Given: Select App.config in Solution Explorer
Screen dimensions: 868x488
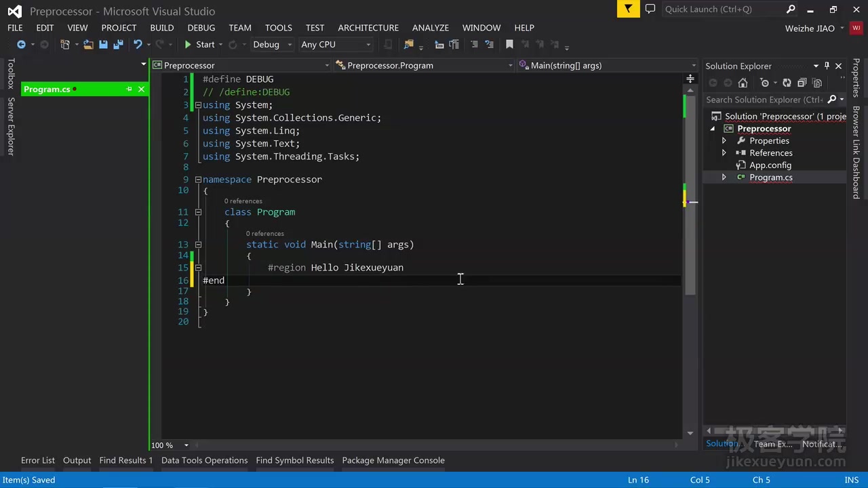Looking at the screenshot, I should 770,165.
